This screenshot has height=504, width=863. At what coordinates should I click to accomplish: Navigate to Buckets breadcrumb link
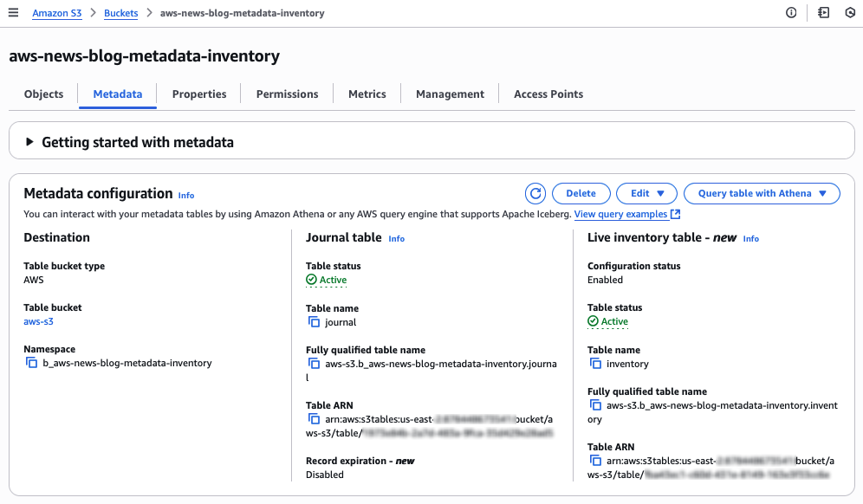click(x=121, y=13)
